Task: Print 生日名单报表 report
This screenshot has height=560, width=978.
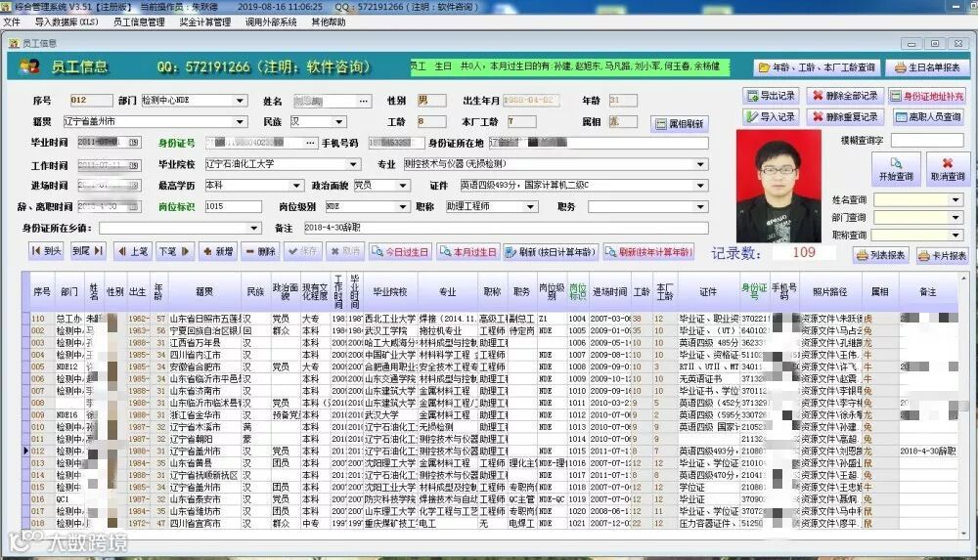Action: [x=927, y=66]
